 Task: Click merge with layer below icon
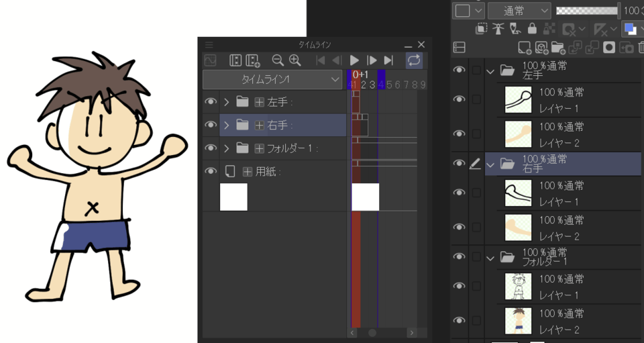(592, 48)
